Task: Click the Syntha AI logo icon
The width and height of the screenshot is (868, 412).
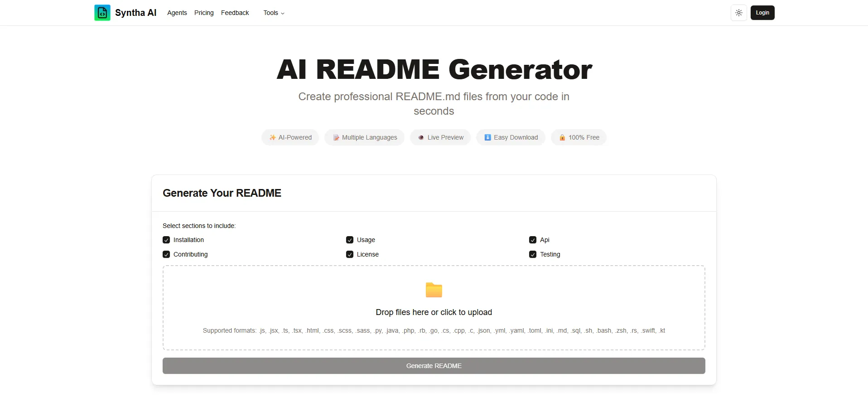Action: [102, 13]
